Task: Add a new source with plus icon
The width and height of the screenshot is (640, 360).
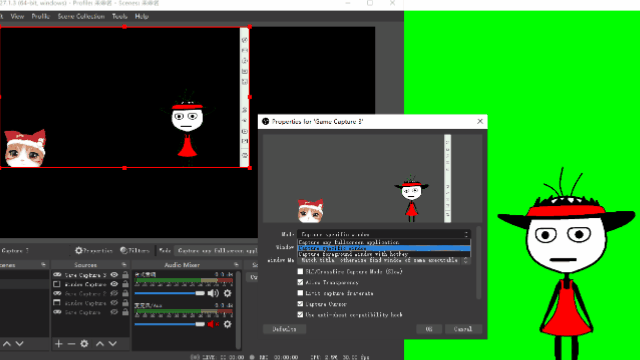Action: click(58, 344)
